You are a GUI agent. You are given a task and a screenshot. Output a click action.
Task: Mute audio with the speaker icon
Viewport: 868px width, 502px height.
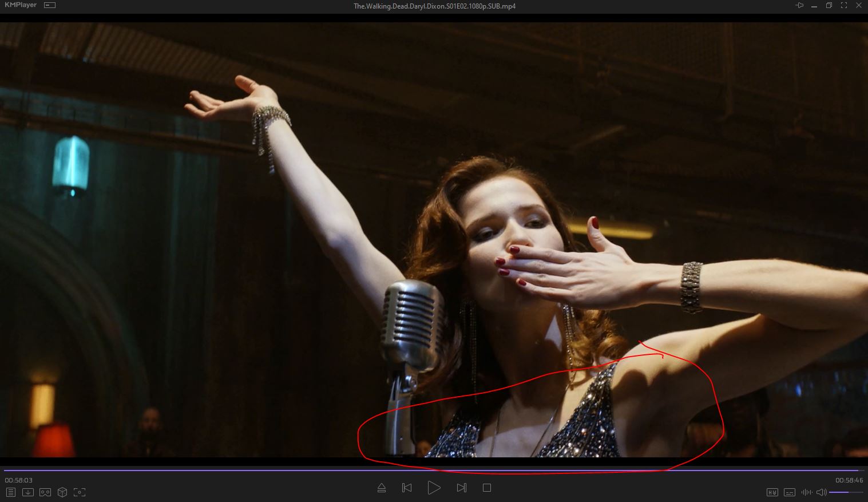[821, 492]
